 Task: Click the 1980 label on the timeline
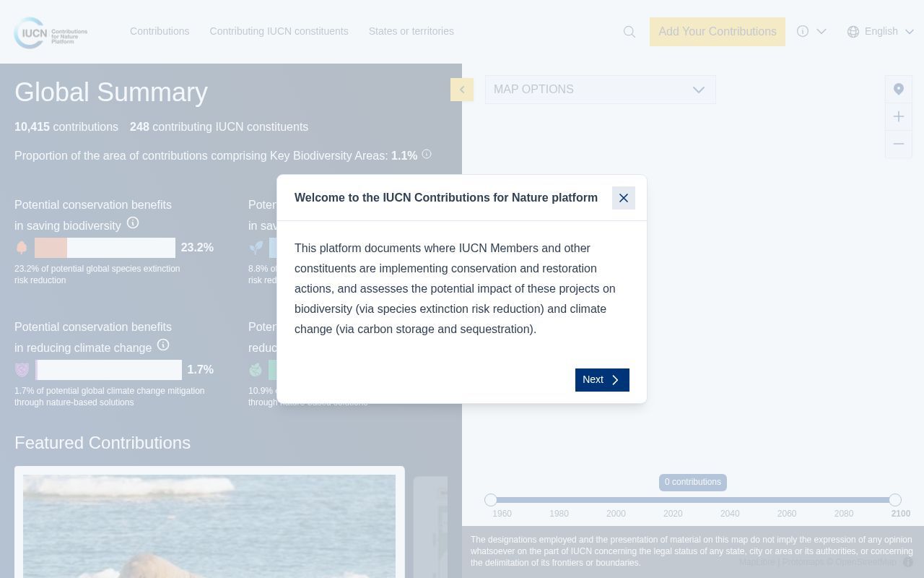[x=559, y=514]
